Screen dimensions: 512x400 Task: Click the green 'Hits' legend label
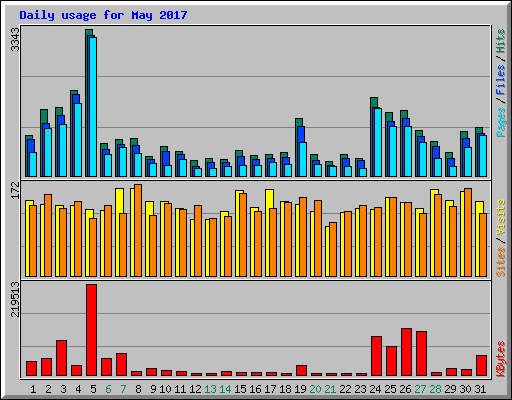(501, 41)
